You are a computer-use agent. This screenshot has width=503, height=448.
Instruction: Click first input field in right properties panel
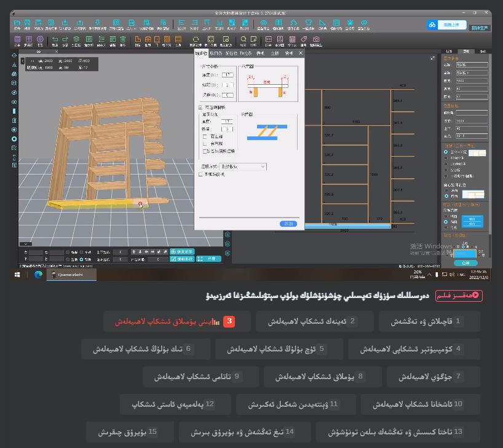click(472, 65)
